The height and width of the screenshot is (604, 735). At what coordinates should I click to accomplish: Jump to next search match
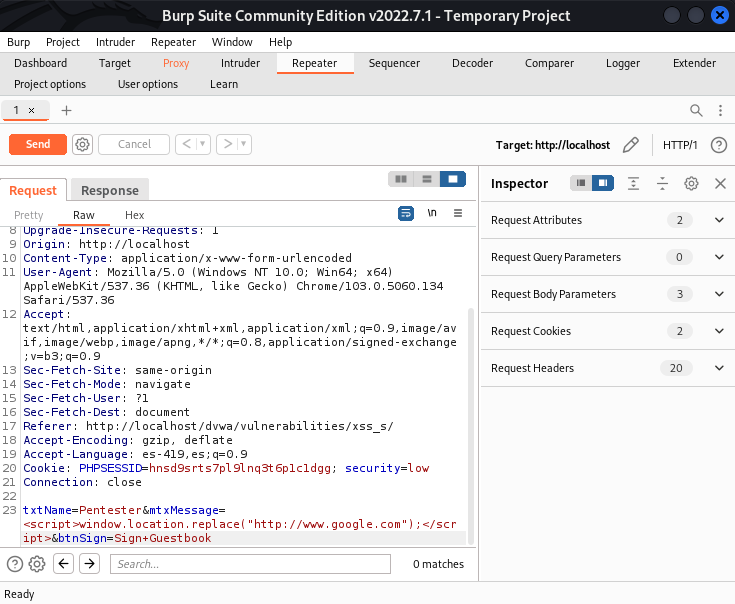tap(90, 563)
